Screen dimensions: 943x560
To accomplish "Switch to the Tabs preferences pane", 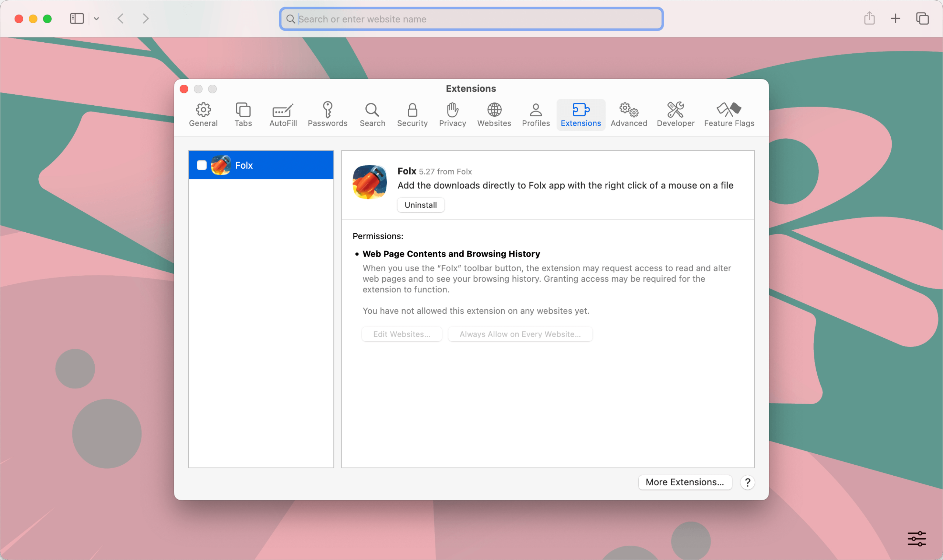I will (243, 115).
